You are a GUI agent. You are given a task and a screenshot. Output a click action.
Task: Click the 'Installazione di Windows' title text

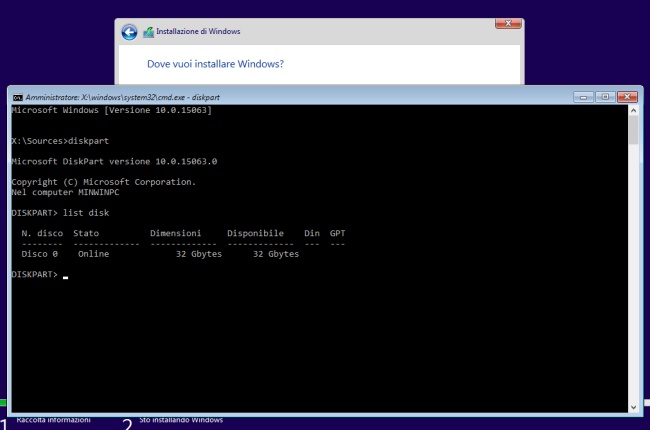point(198,32)
